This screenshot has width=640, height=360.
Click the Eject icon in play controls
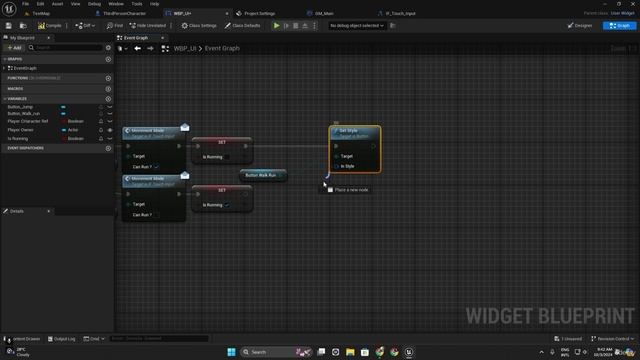[305, 25]
